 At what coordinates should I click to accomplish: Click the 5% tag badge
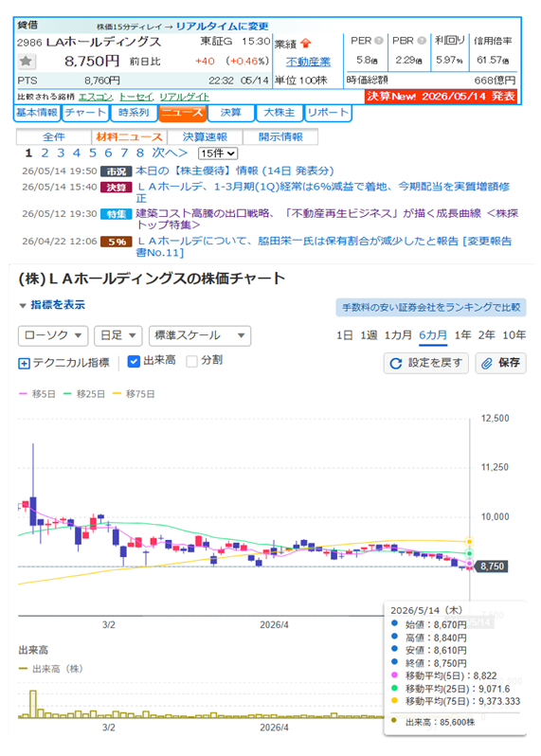click(116, 242)
